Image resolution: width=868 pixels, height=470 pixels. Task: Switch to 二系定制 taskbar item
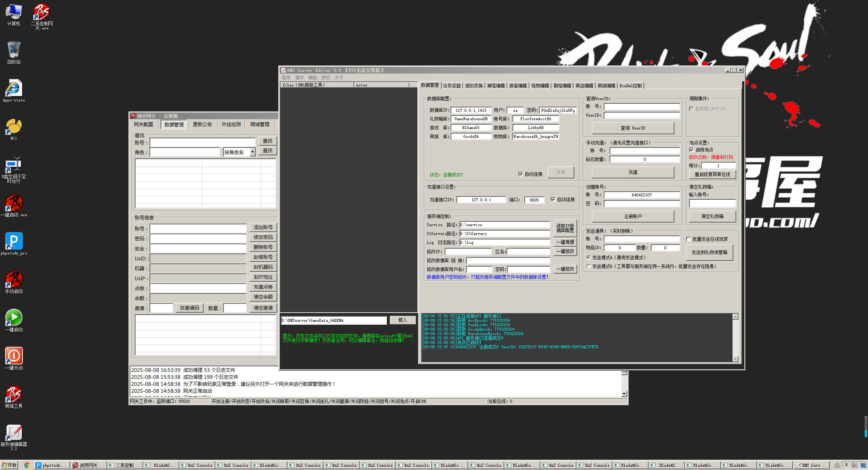[124, 465]
